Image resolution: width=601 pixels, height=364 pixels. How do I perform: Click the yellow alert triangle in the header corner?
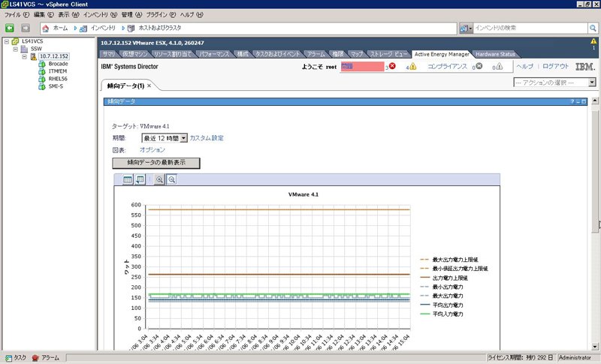click(593, 41)
